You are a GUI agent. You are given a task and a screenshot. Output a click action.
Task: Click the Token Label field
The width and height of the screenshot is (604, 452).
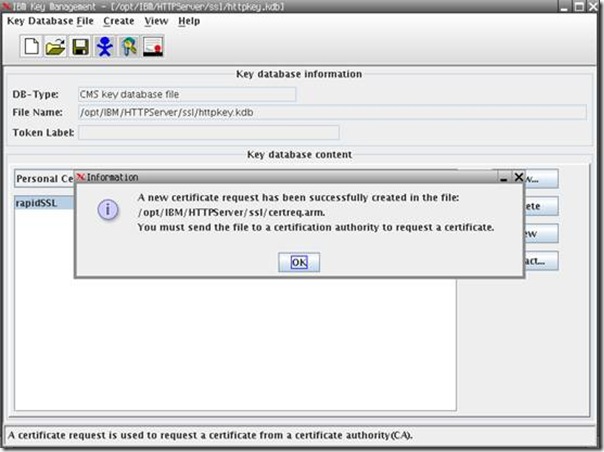click(209, 133)
